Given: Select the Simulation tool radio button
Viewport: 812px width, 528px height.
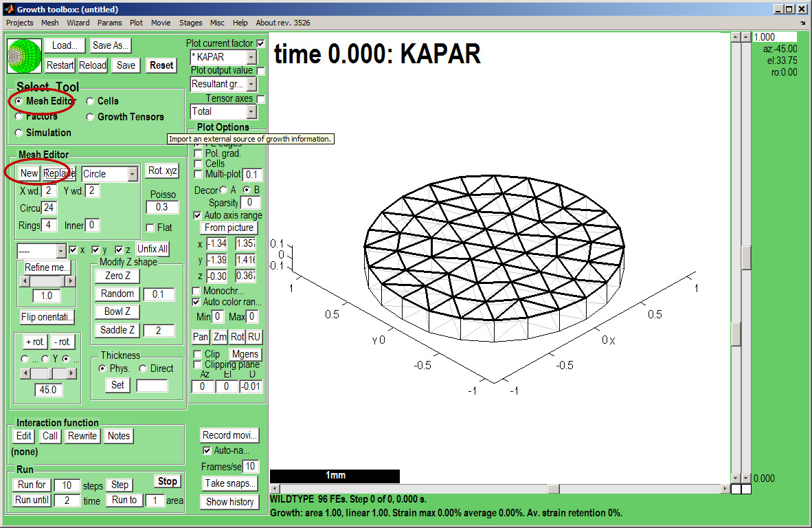Looking at the screenshot, I should coord(19,133).
